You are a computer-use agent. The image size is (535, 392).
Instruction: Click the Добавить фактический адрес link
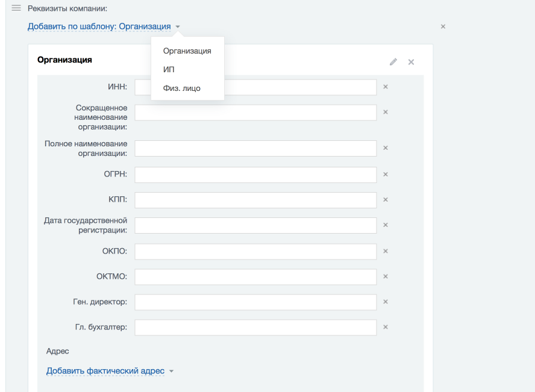point(105,371)
